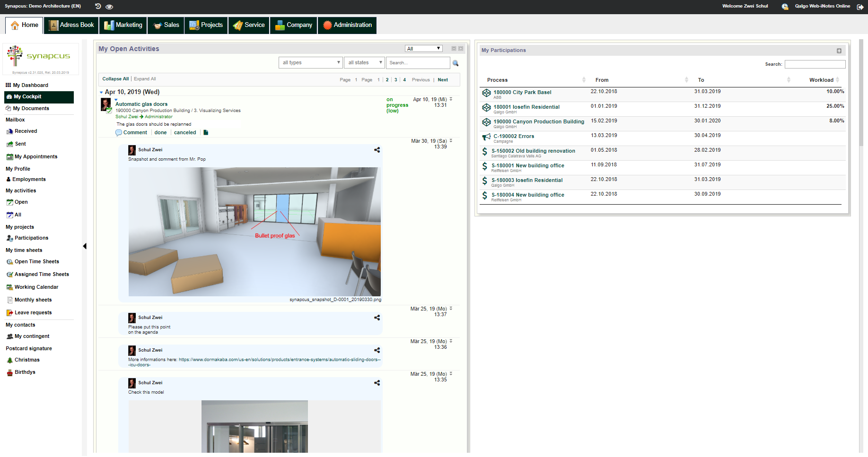Click the activities Search... field
Viewport: 868px width, 457px height.
[x=418, y=62]
